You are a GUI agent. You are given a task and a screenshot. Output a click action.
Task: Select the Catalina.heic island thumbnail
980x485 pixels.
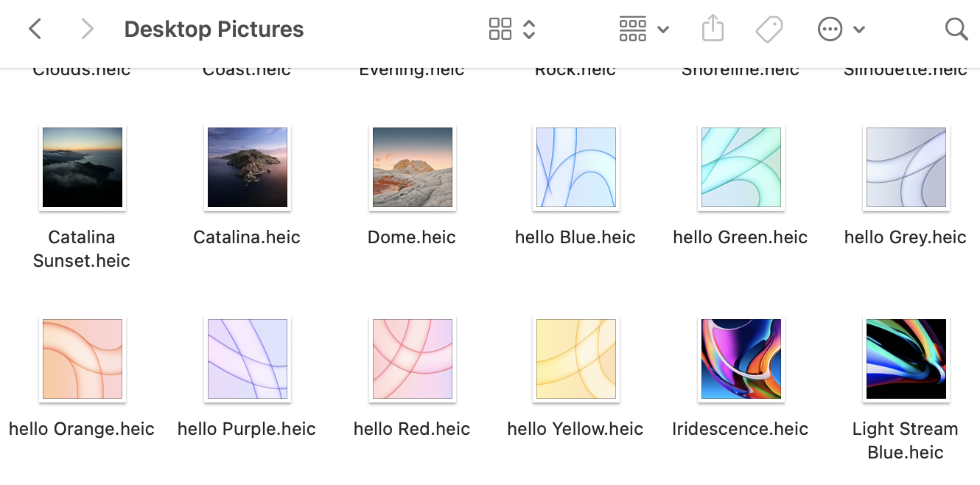pyautogui.click(x=248, y=167)
